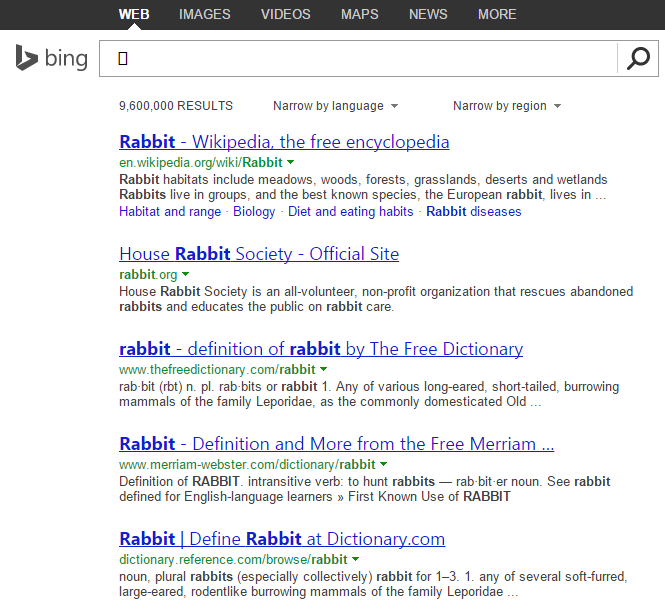Focus the Bing search input box
The image size is (665, 605).
coord(358,59)
